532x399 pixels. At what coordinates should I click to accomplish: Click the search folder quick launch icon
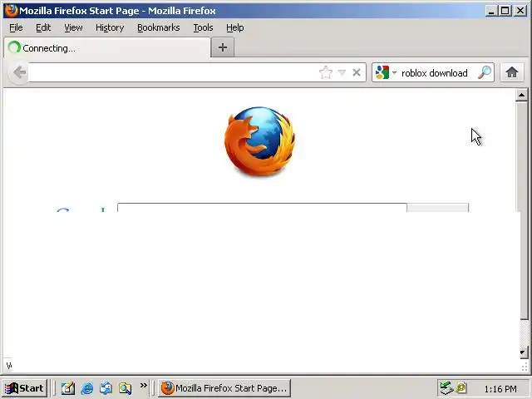[x=125, y=388]
